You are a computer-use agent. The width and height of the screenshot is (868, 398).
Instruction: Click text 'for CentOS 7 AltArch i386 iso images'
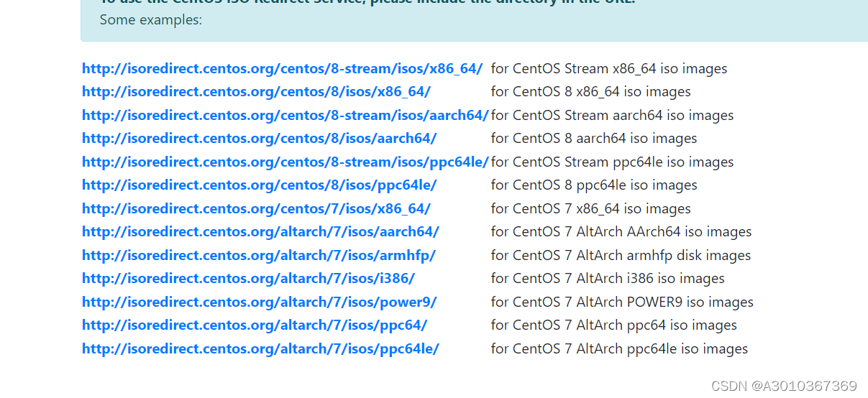click(x=608, y=279)
